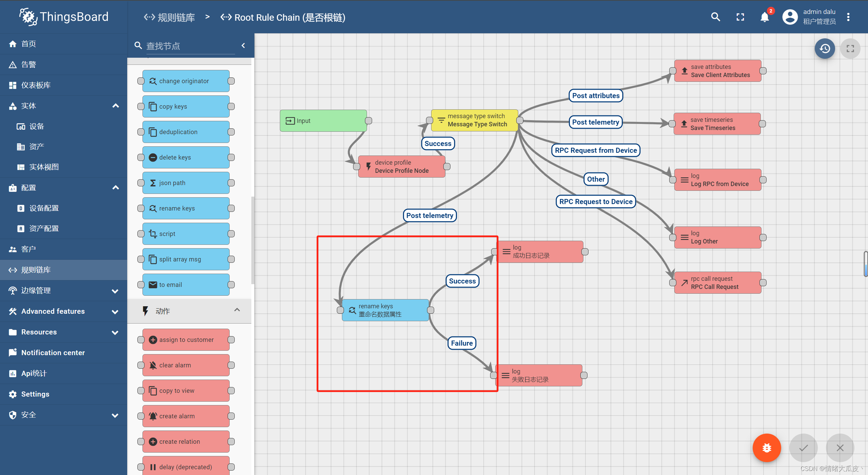Select the Device Profile Node

[x=402, y=166]
